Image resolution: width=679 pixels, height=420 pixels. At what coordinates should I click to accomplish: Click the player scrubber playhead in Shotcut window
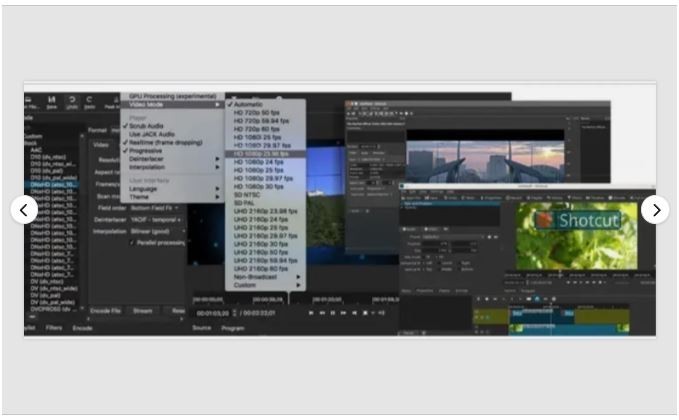(560, 275)
